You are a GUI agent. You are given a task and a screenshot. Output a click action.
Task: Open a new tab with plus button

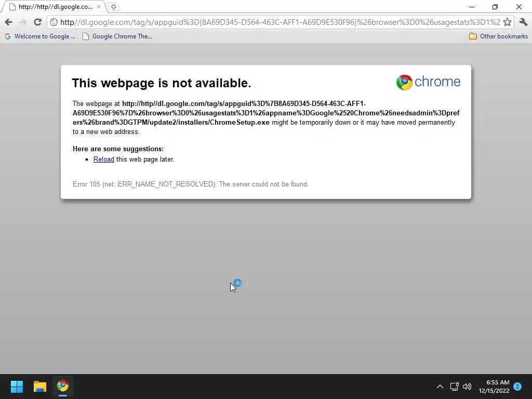click(x=114, y=7)
